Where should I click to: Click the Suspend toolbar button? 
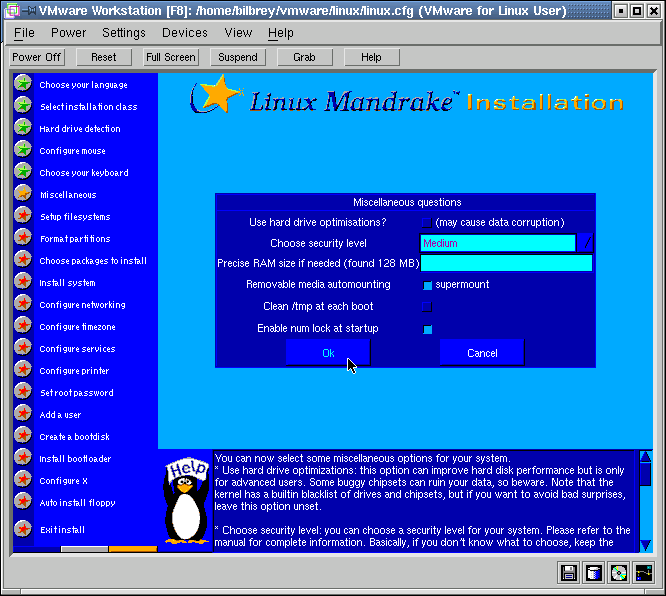(x=238, y=57)
